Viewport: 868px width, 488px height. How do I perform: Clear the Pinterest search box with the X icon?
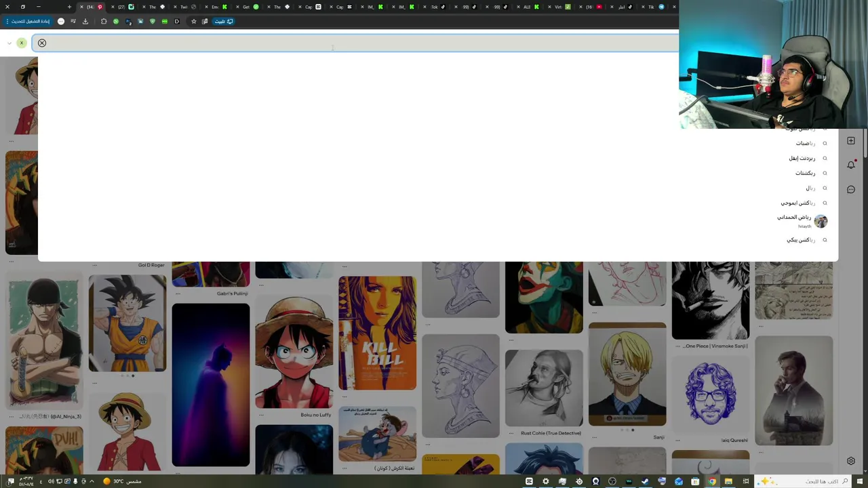point(42,43)
